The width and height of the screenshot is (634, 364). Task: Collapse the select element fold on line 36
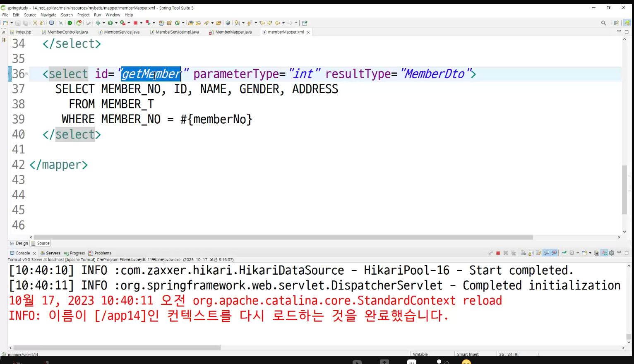(26, 74)
